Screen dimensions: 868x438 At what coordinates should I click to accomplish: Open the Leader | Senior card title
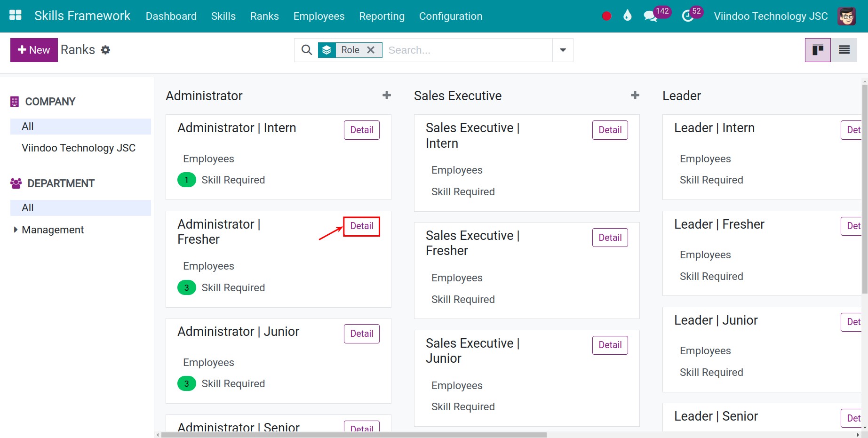click(716, 416)
